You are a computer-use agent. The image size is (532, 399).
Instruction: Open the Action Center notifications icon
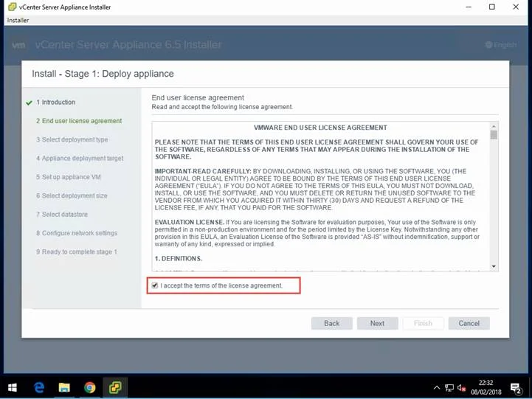[x=516, y=388]
